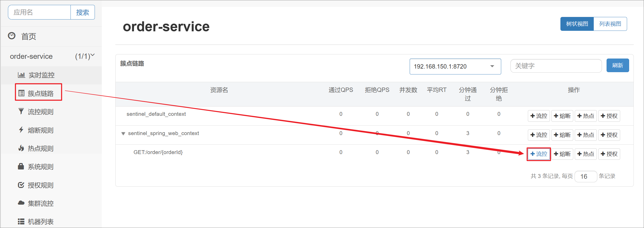Add 流控 rule for sentinel_spring_web_context

(539, 135)
